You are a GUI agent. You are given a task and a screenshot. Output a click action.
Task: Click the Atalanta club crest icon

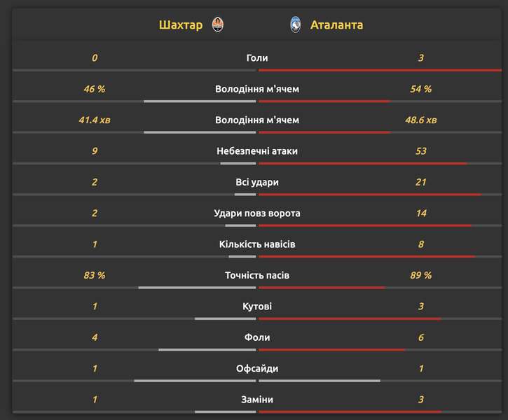[296, 25]
